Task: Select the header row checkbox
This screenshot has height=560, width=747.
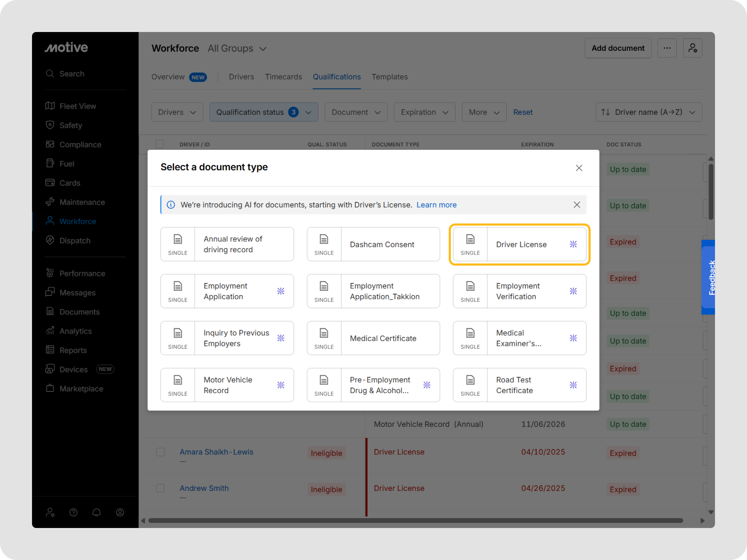Action: tap(160, 144)
